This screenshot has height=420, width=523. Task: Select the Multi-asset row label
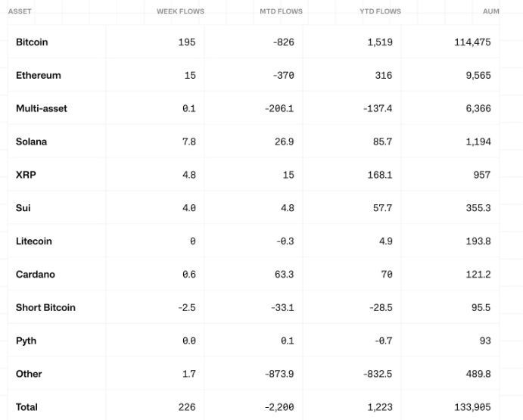coord(42,108)
